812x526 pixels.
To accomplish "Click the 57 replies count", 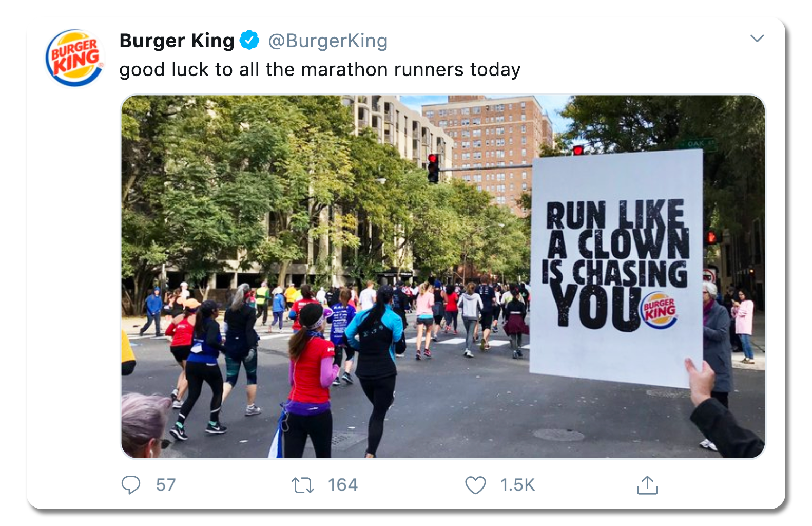I will [166, 485].
